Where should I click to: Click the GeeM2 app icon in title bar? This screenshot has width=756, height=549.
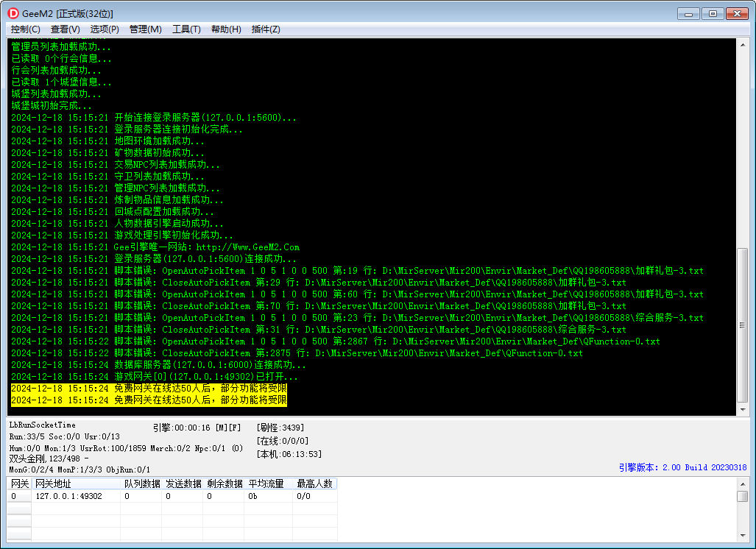(x=13, y=13)
